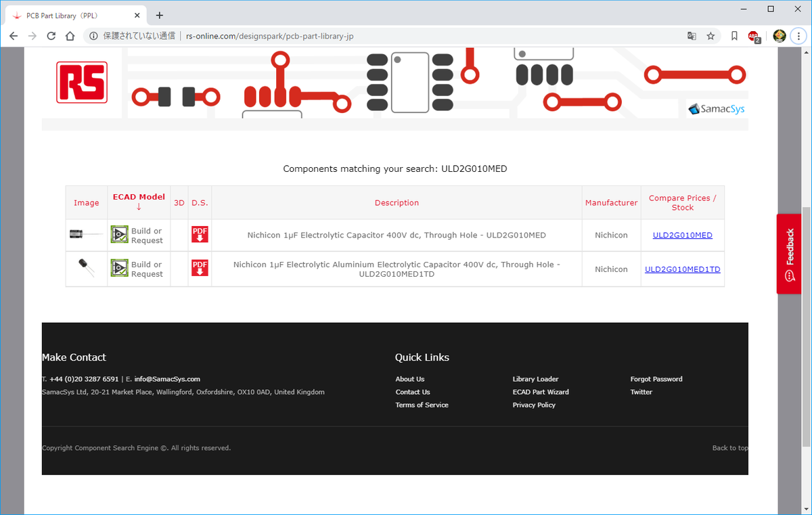Viewport: 812px width, 515px height.
Task: Click the description ending 'Through Hole - ULD2G010MED'
Action: (x=397, y=235)
